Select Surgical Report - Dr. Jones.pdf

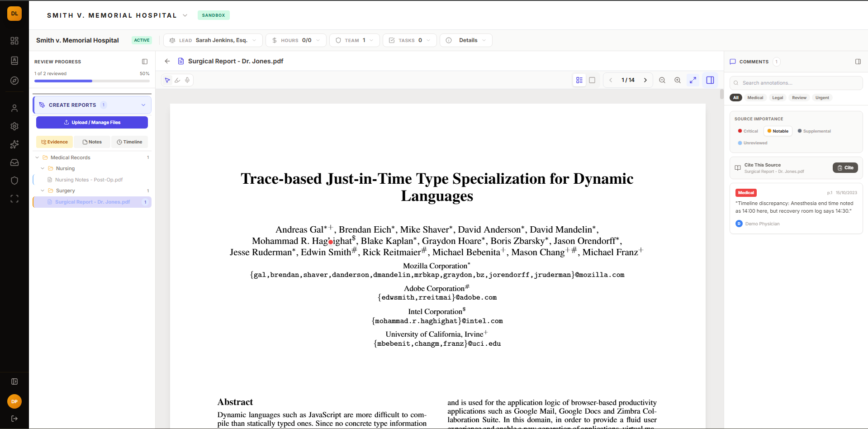(x=92, y=202)
